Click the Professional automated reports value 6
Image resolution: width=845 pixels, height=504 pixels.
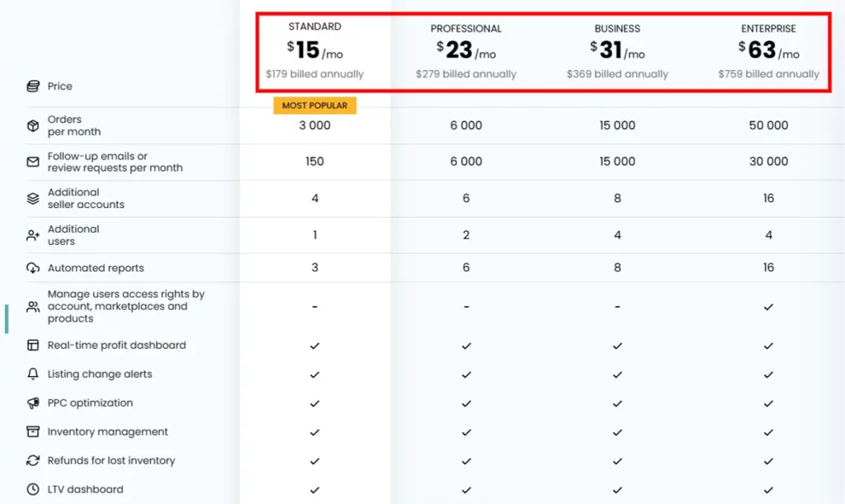point(466,267)
